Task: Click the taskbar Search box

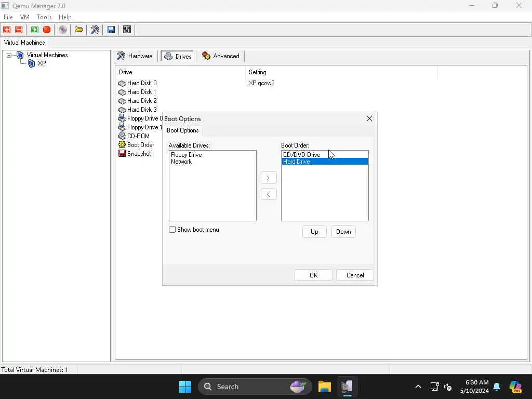Action: point(255,387)
